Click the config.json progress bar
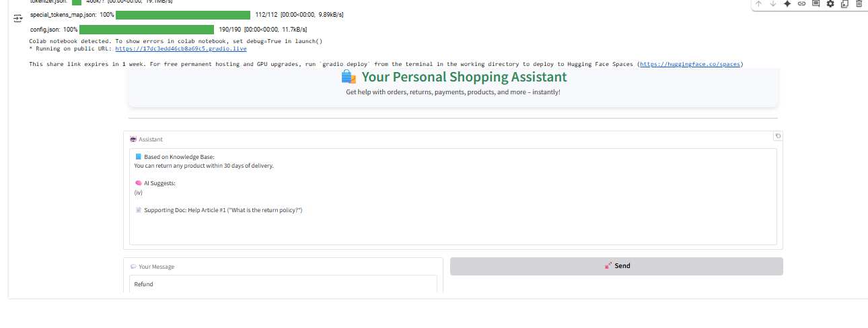 pos(147,30)
